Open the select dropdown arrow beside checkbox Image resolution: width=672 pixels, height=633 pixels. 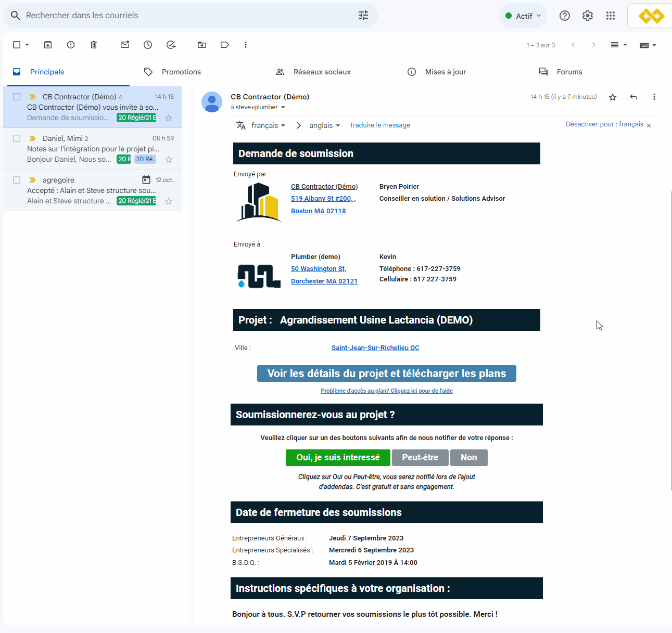(x=27, y=45)
